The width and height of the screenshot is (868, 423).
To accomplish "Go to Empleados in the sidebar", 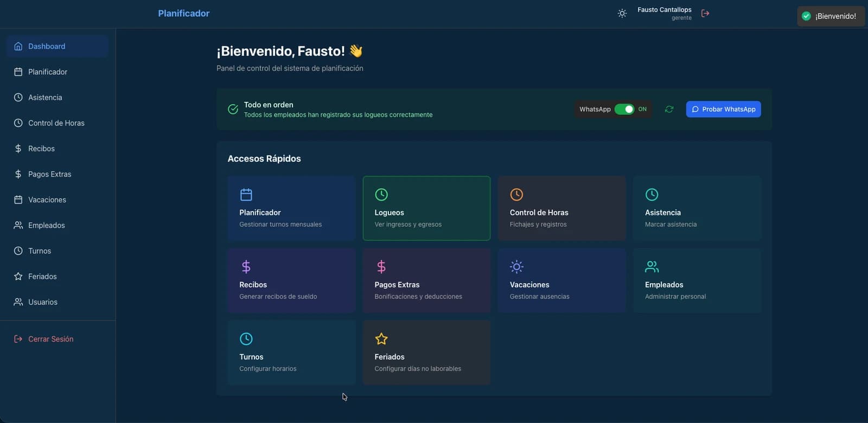I will click(58, 225).
